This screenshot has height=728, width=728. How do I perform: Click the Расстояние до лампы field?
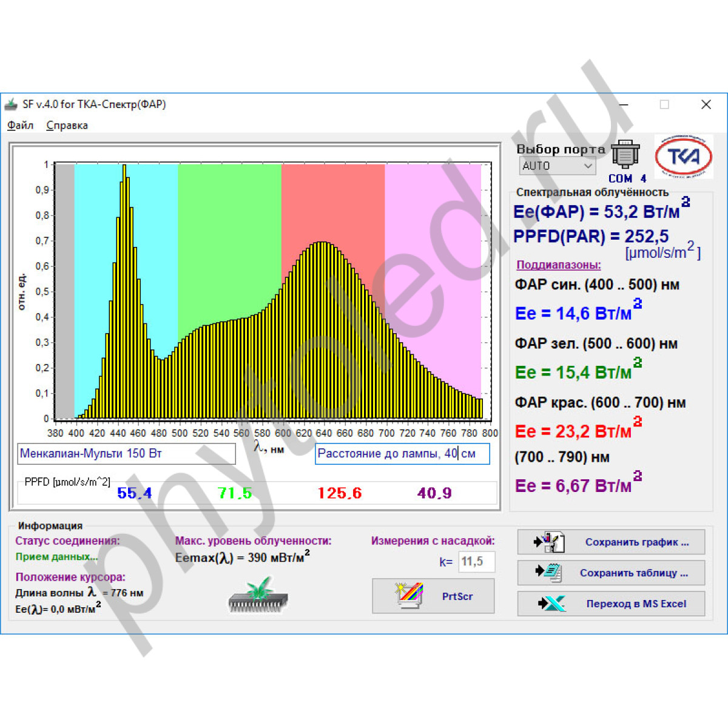click(x=402, y=454)
